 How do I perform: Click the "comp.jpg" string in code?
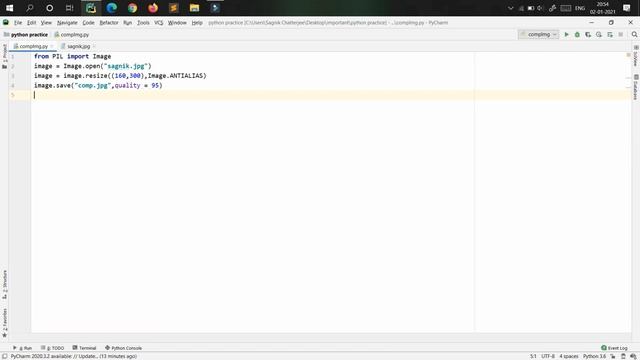93,86
